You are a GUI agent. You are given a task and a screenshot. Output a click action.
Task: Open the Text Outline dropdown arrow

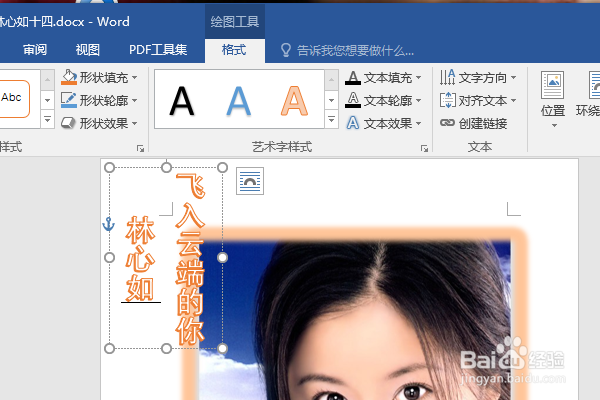[419, 101]
